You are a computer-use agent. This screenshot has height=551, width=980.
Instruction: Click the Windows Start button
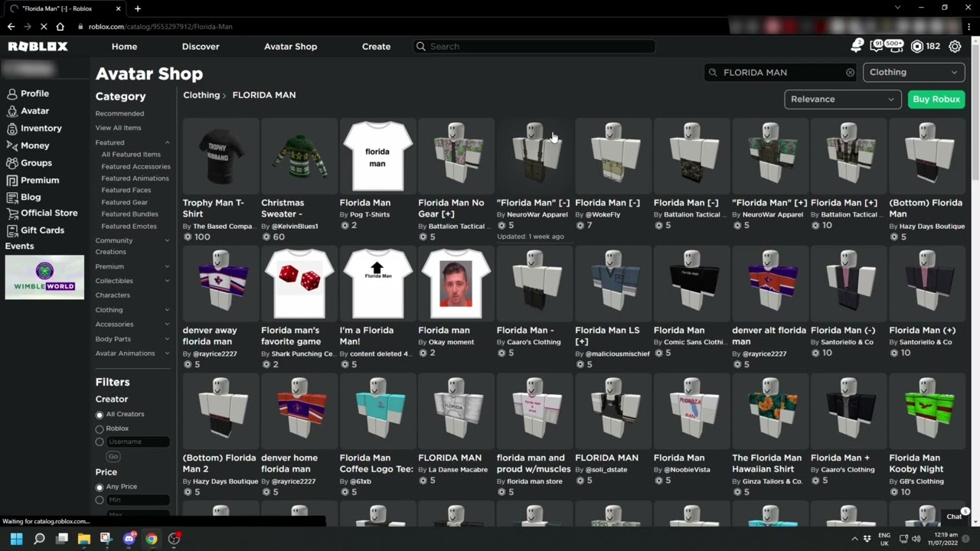16,539
